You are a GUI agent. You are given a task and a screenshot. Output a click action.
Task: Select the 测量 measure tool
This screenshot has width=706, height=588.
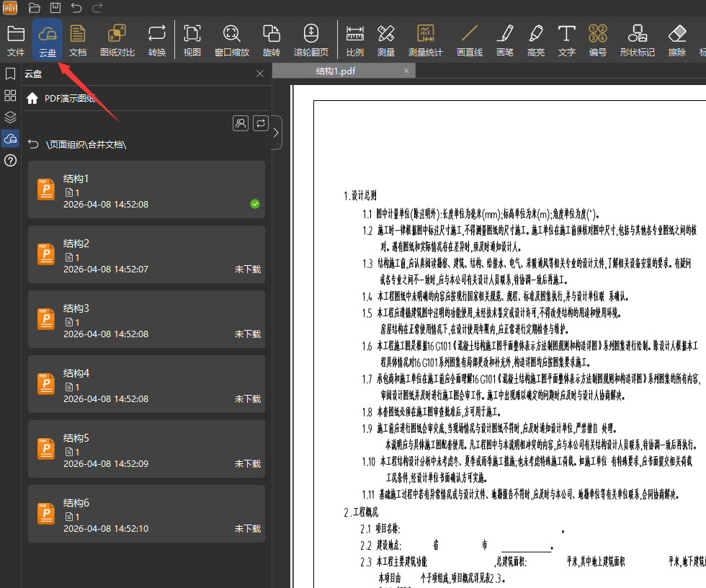click(386, 40)
